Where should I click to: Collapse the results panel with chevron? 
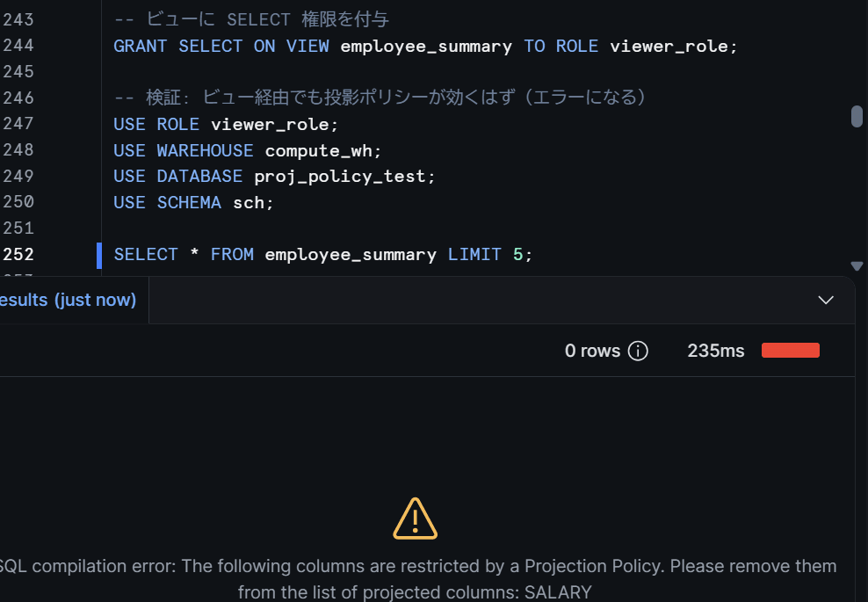pyautogui.click(x=826, y=301)
